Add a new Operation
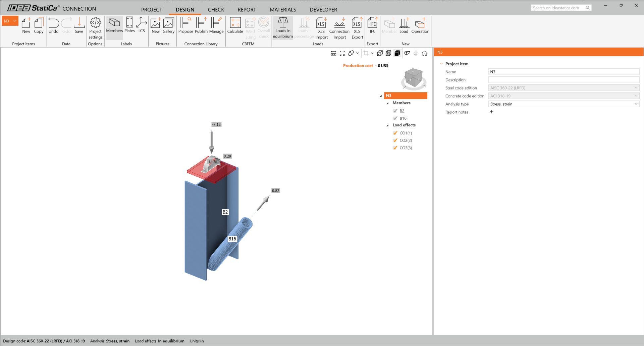Image resolution: width=644 pixels, height=346 pixels. click(420, 25)
